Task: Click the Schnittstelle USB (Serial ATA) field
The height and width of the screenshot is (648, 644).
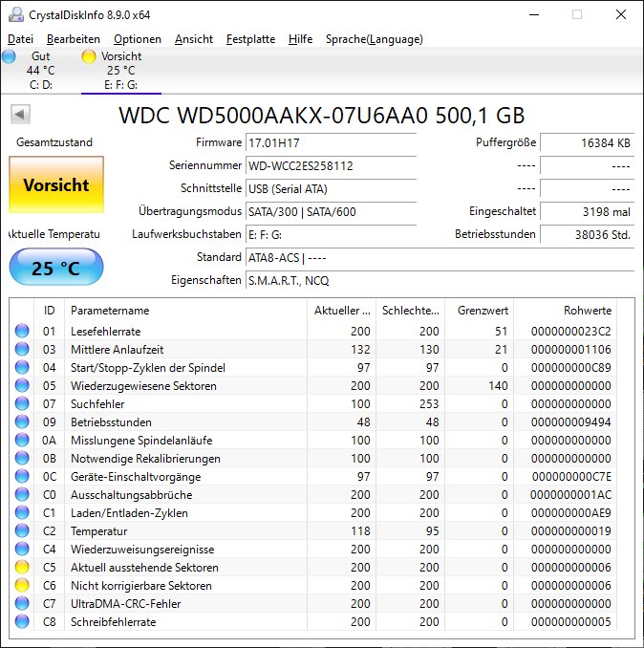Action: 331,189
